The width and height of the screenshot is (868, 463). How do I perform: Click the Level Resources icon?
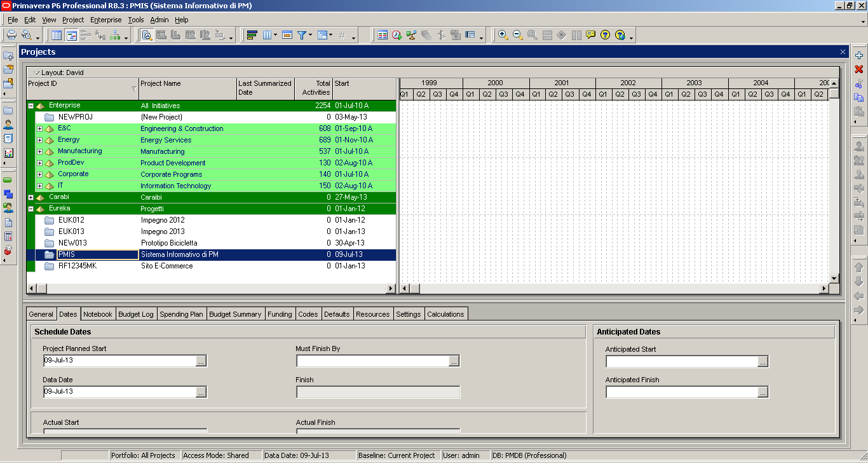[411, 36]
